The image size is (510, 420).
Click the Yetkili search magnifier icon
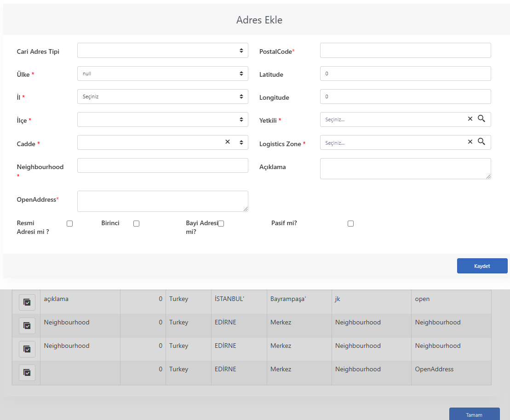(x=481, y=119)
